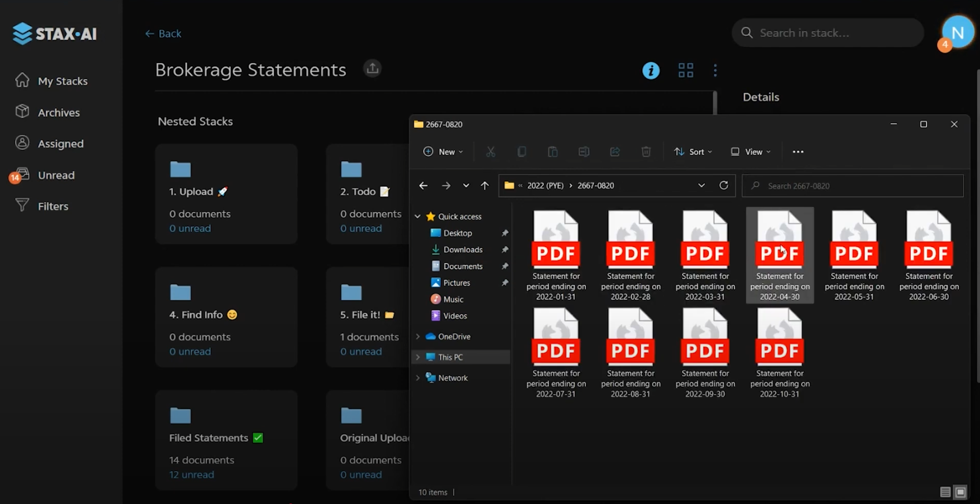Go up one folder level arrow
Screen dimensions: 980x504
click(485, 185)
